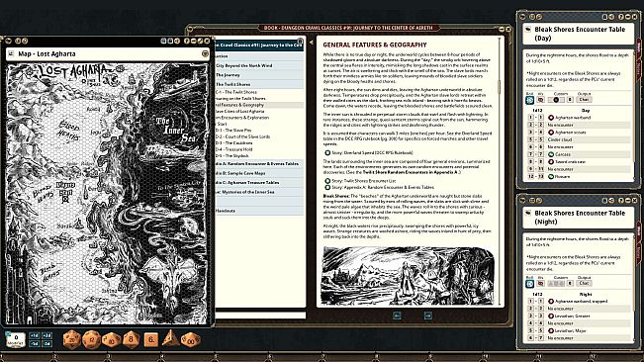Screen dimensions: 644x362
Task: Roll the d20 die
Action: click(72, 339)
